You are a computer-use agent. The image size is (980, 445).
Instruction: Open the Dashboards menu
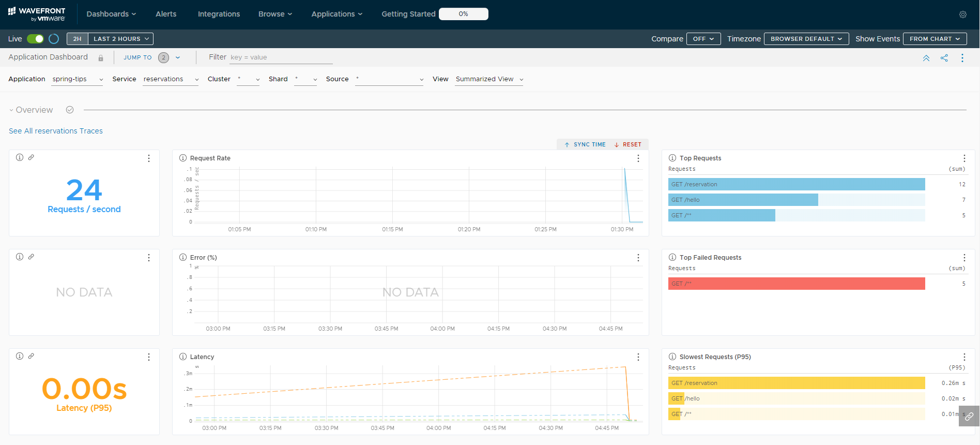pos(111,14)
